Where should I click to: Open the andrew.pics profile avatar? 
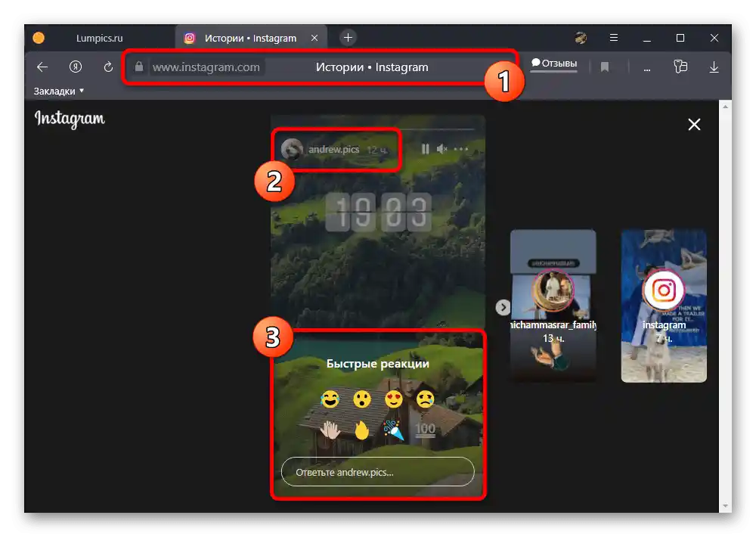[292, 149]
